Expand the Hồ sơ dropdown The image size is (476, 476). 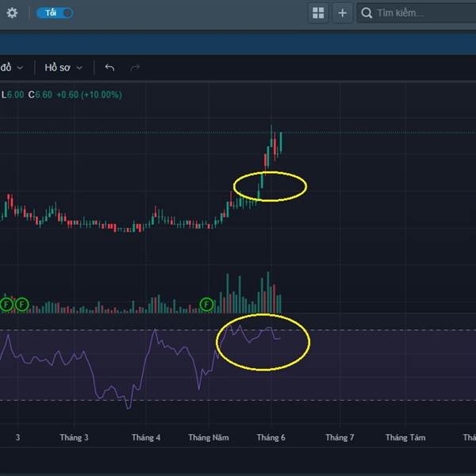pyautogui.click(x=63, y=67)
